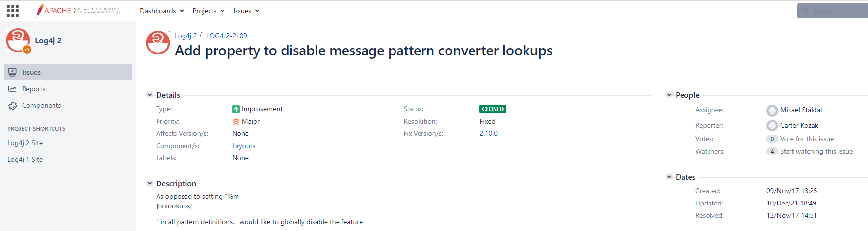The height and width of the screenshot is (231, 868).
Task: Open the Dashboards dropdown menu
Action: coord(161,11)
